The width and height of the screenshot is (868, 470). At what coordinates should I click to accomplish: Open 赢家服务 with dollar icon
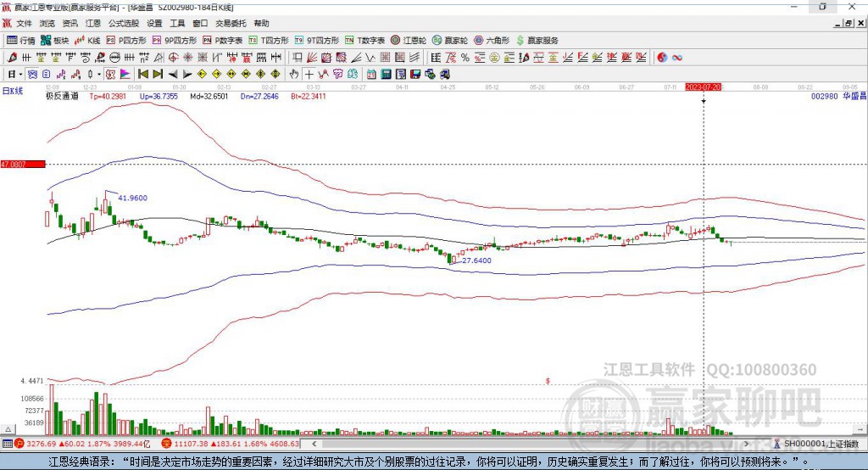pos(537,41)
